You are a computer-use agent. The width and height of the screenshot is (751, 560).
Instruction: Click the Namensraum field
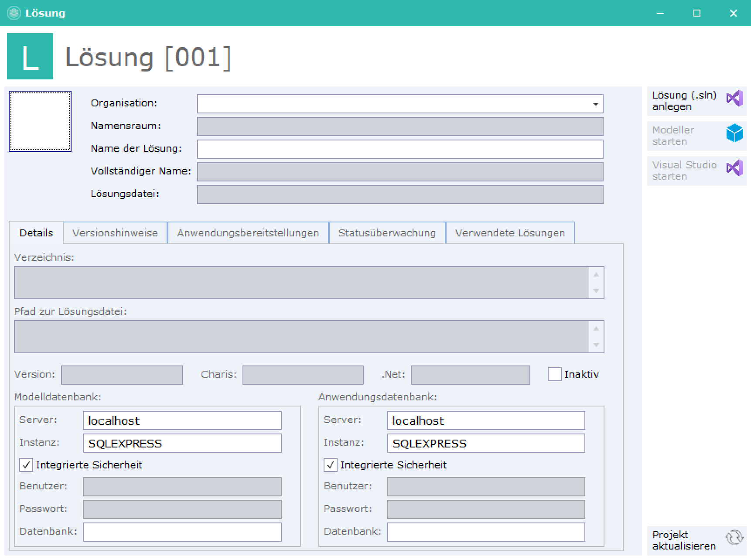(400, 126)
